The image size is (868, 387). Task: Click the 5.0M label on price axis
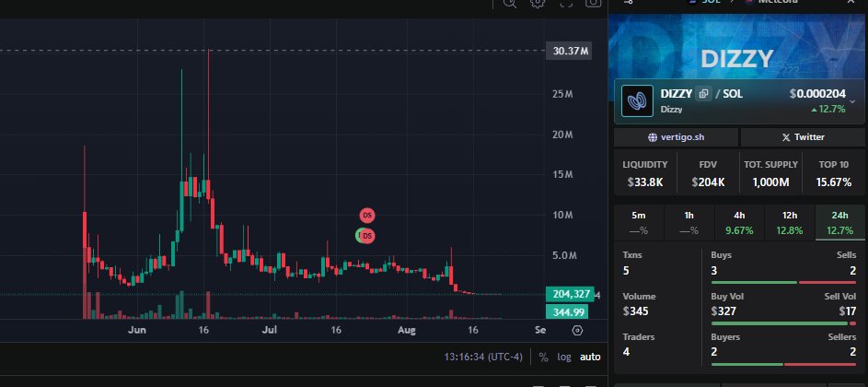(x=564, y=255)
